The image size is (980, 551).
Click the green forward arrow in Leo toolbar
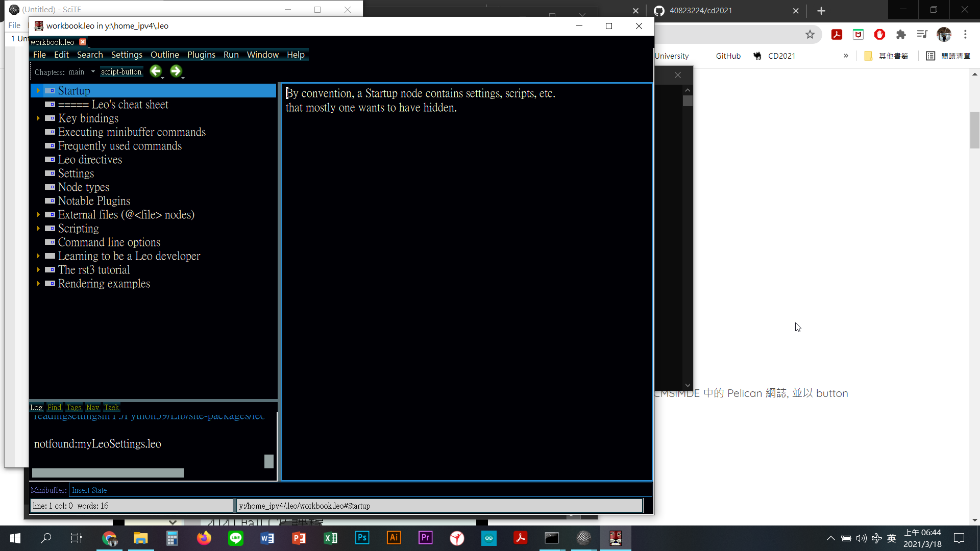pos(176,71)
